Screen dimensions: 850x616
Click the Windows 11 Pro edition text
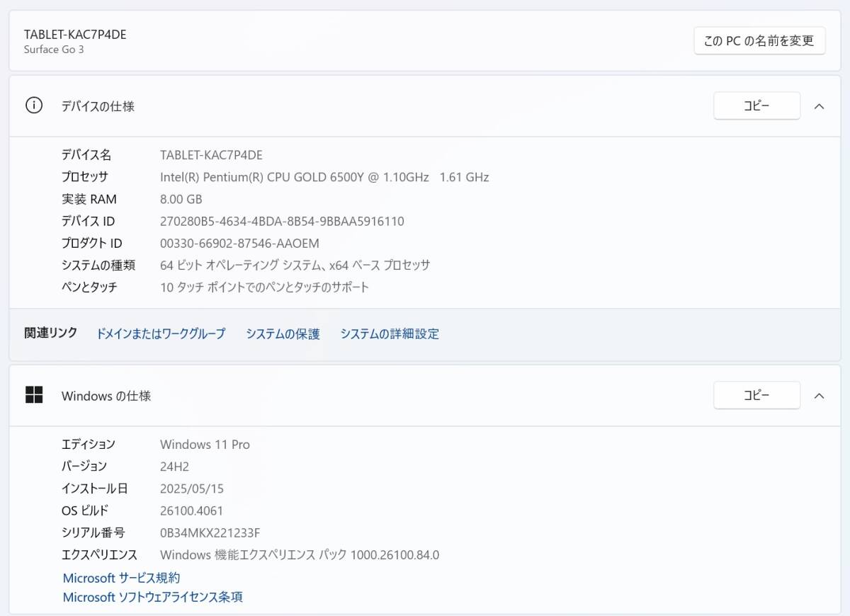click(x=205, y=445)
